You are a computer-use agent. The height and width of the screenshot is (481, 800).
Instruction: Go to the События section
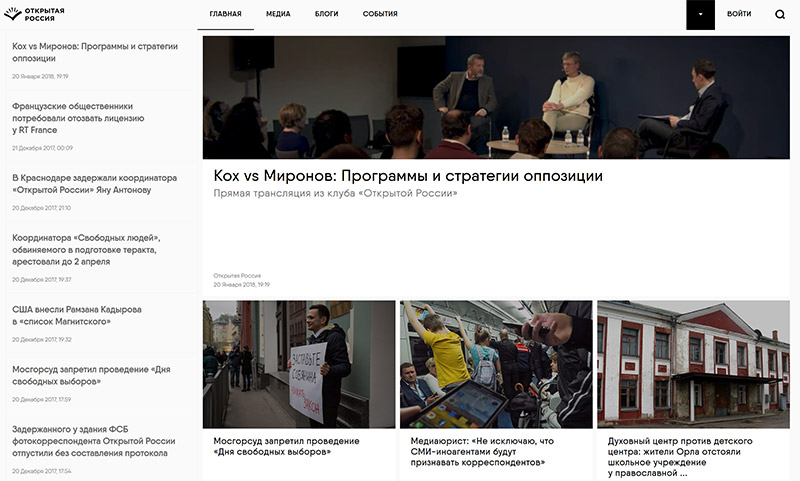click(380, 14)
